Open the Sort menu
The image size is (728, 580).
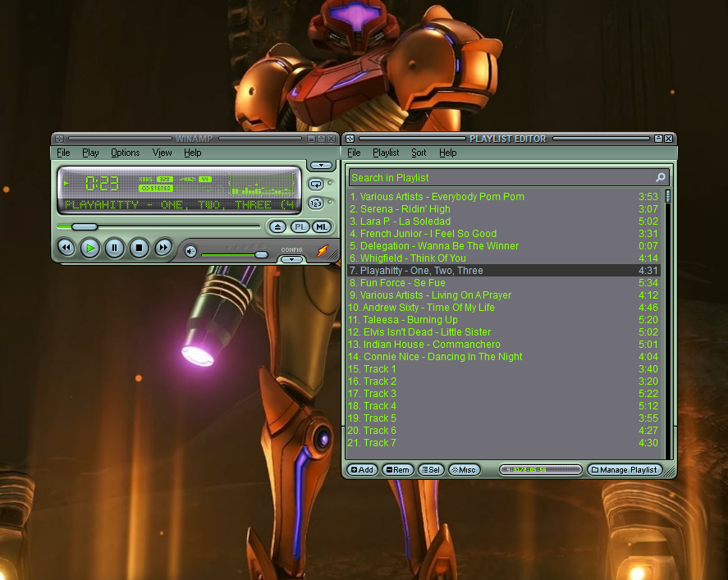(x=419, y=153)
